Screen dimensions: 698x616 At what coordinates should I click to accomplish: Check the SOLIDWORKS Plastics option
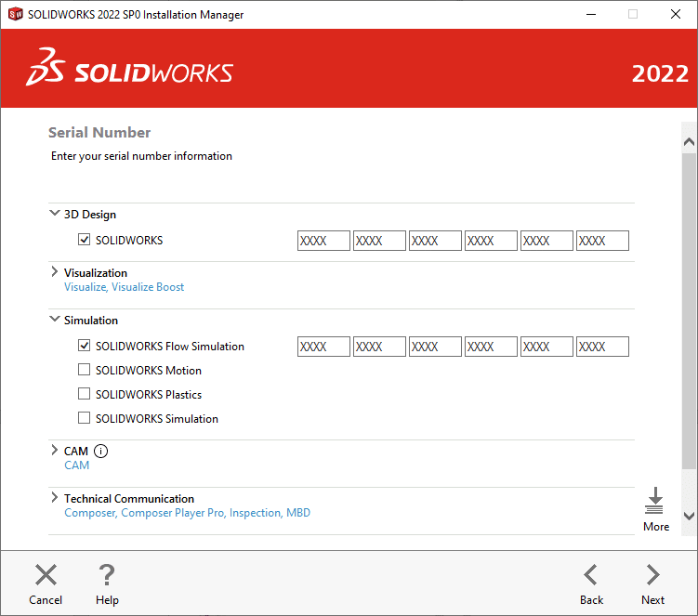(x=85, y=395)
